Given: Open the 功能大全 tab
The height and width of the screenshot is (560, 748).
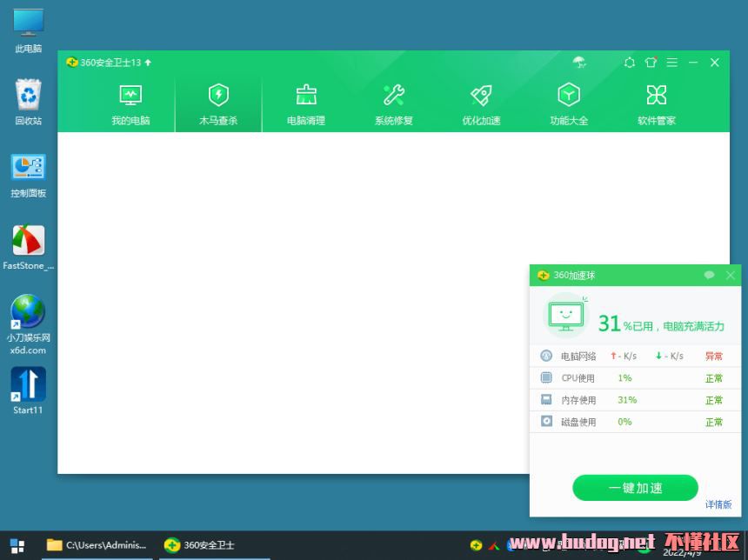Looking at the screenshot, I should 569,105.
